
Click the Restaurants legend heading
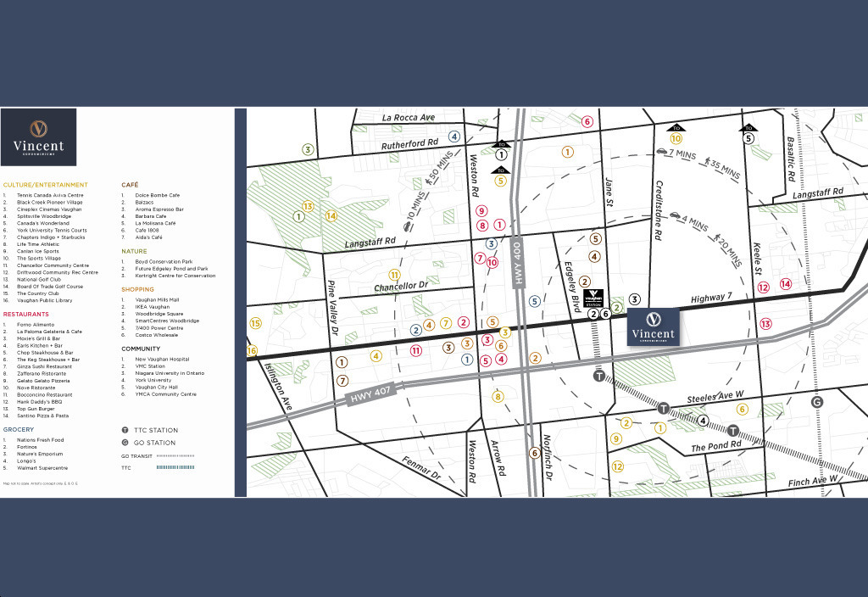pos(25,314)
